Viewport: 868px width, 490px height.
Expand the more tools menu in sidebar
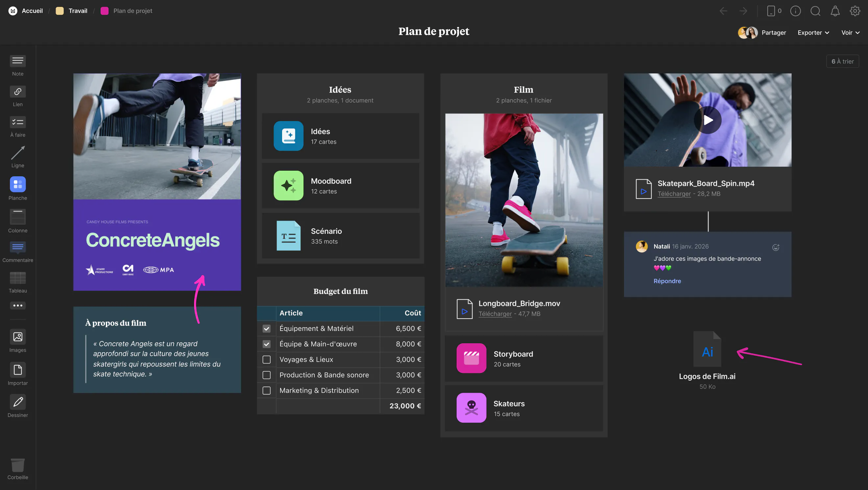(x=17, y=305)
